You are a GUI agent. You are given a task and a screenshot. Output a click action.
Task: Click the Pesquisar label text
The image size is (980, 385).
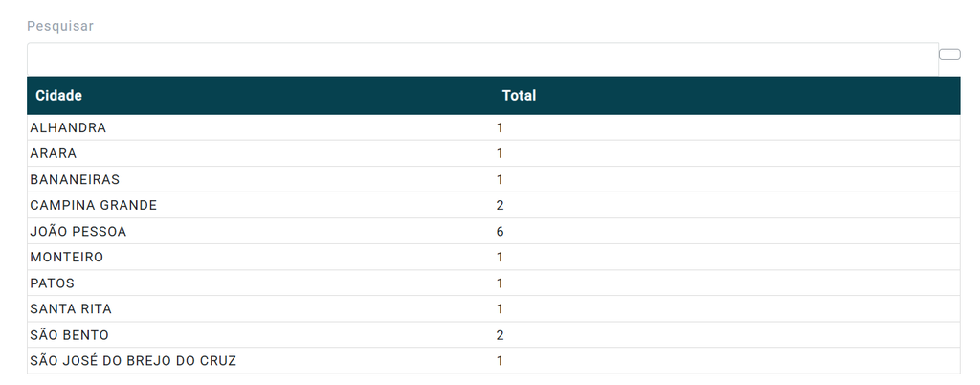(60, 26)
